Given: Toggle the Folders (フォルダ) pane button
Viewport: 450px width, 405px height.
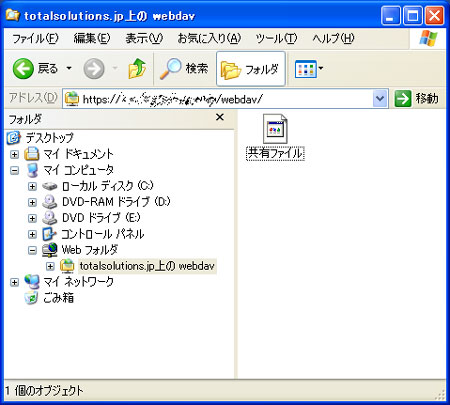Looking at the screenshot, I should (250, 69).
